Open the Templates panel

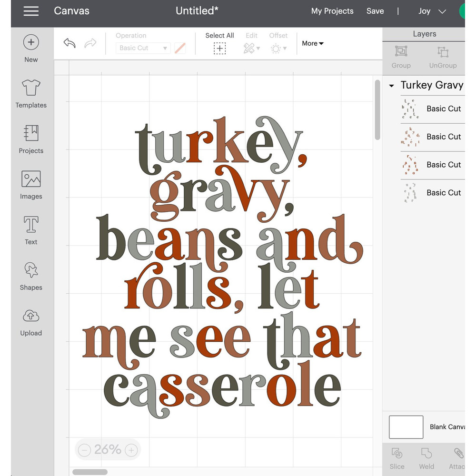(31, 88)
